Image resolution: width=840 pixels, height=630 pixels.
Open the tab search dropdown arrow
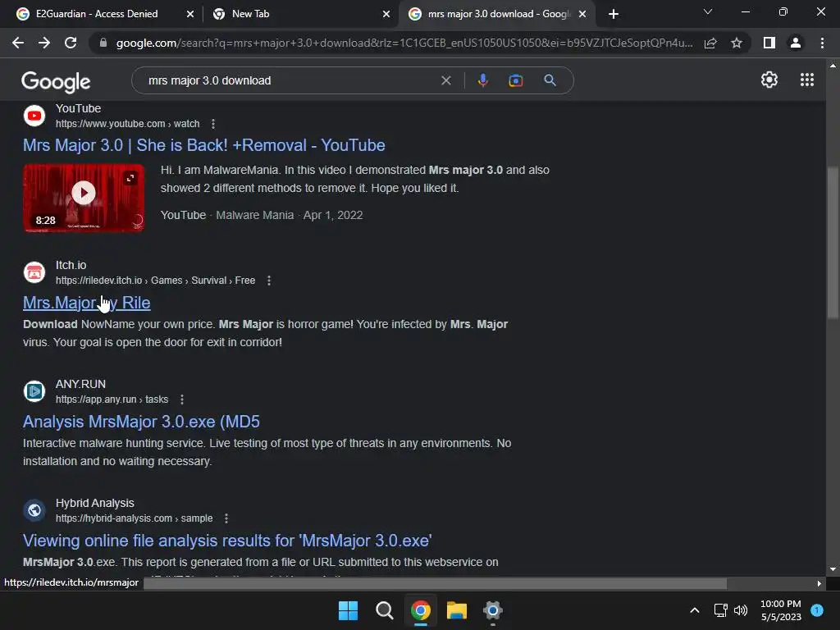coord(708,11)
